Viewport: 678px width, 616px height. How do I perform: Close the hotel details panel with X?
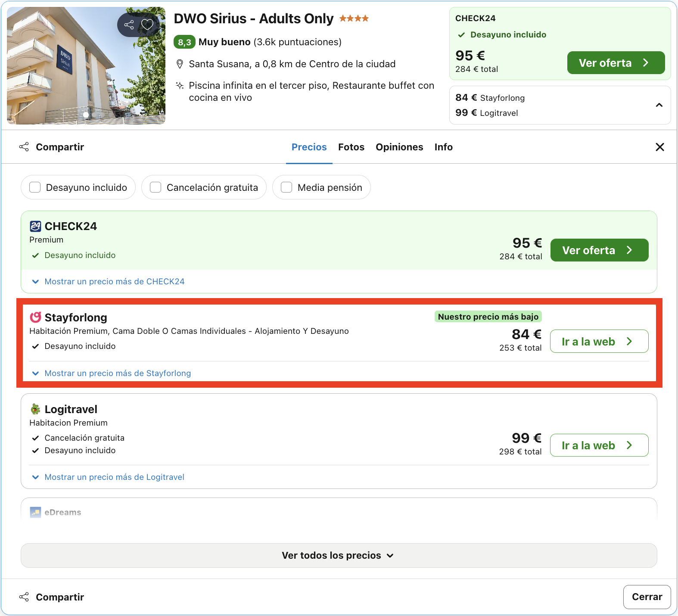659,147
